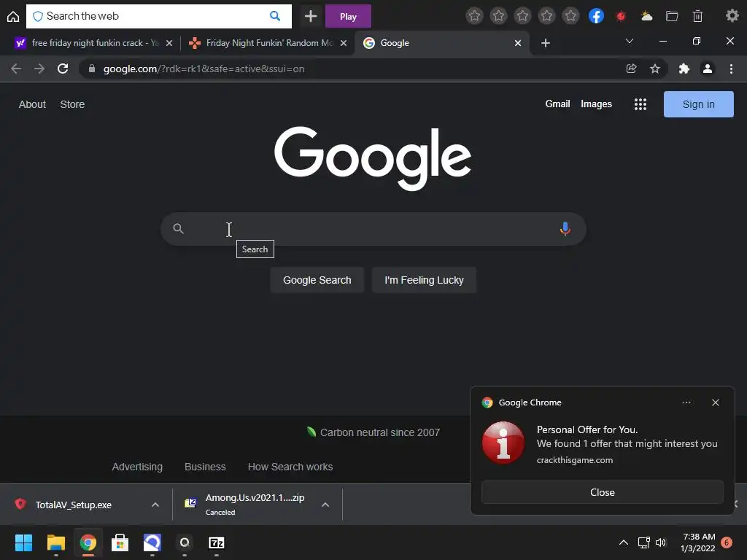The image size is (747, 560).
Task: Close the Friday Night Funkin' Random Mod tab
Action: click(x=344, y=43)
